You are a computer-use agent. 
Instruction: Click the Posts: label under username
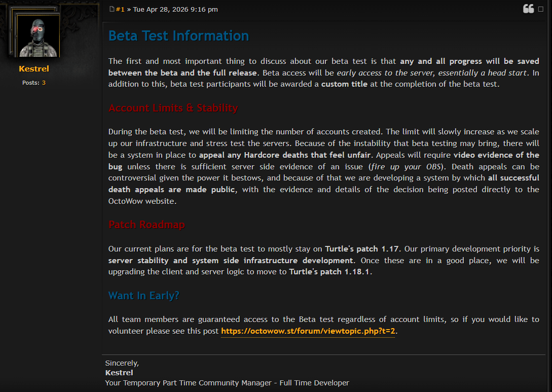tap(31, 83)
